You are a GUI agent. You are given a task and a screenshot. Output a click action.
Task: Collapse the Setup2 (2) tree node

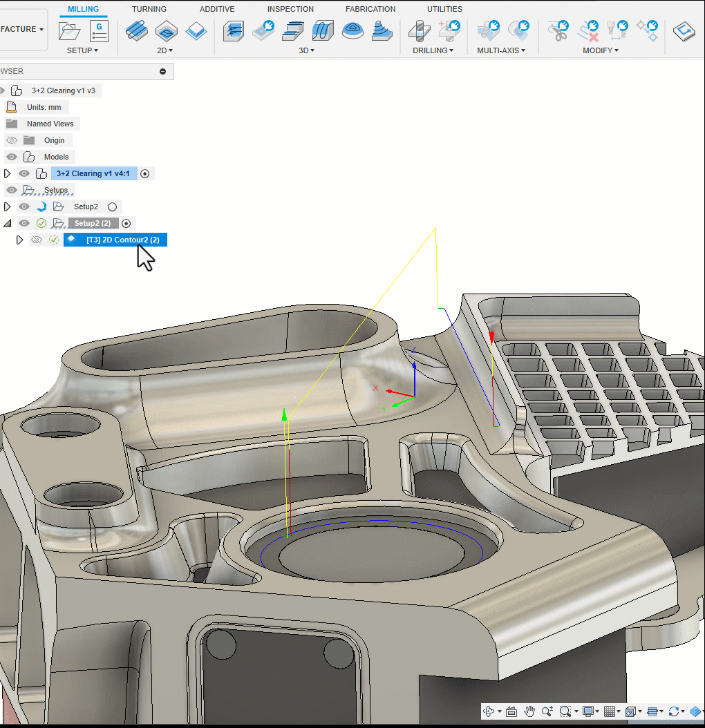click(8, 223)
